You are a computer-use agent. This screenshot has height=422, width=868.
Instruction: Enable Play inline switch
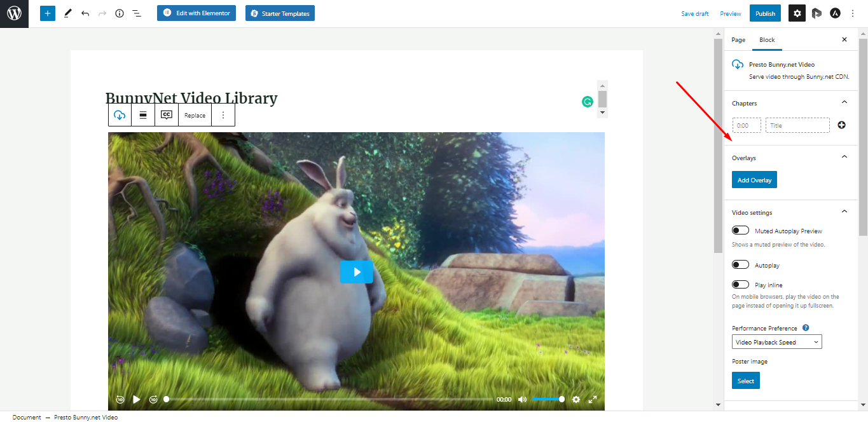pos(740,284)
